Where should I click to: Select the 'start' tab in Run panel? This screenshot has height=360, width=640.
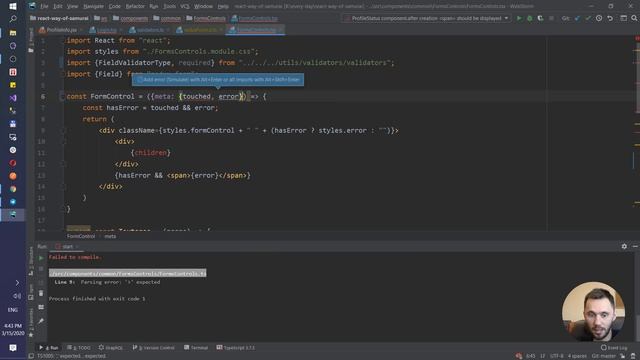tap(67, 247)
